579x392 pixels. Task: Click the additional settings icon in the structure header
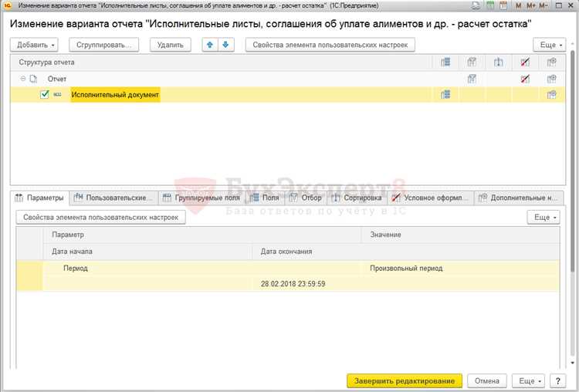pos(551,62)
